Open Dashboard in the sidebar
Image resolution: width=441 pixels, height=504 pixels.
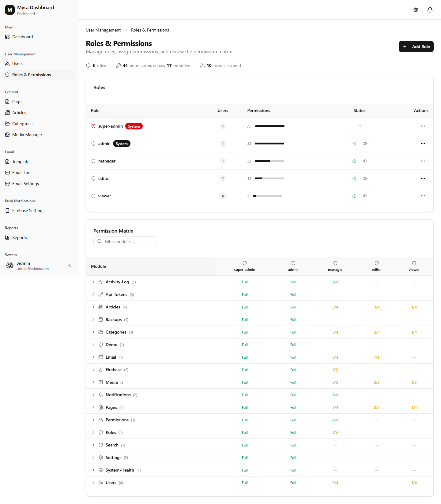pyautogui.click(x=39, y=37)
